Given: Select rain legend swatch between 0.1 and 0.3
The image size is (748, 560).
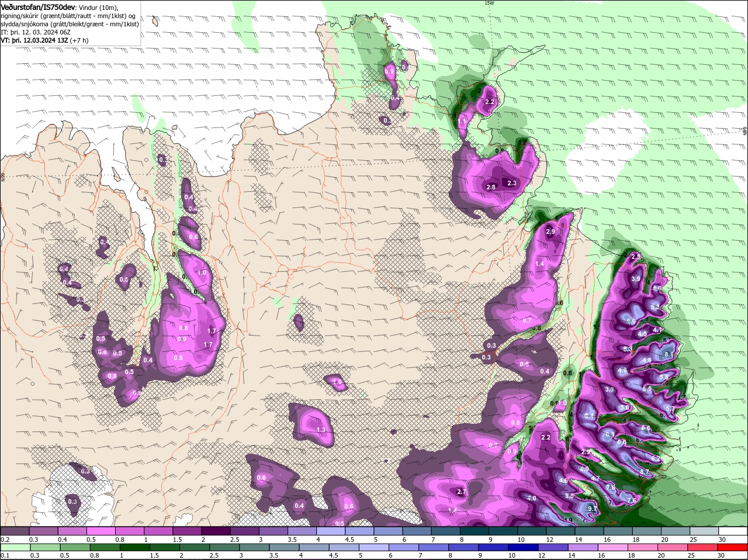Looking at the screenshot, I should 15,548.
